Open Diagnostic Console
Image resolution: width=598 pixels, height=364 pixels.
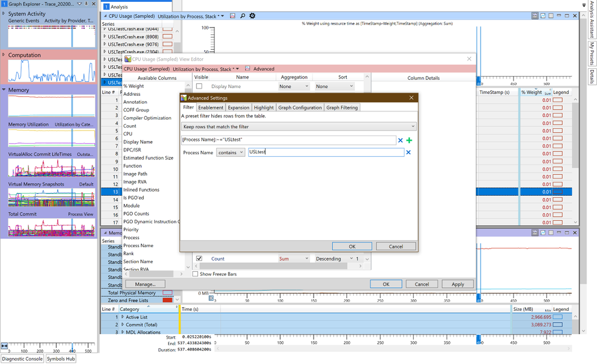point(22,359)
